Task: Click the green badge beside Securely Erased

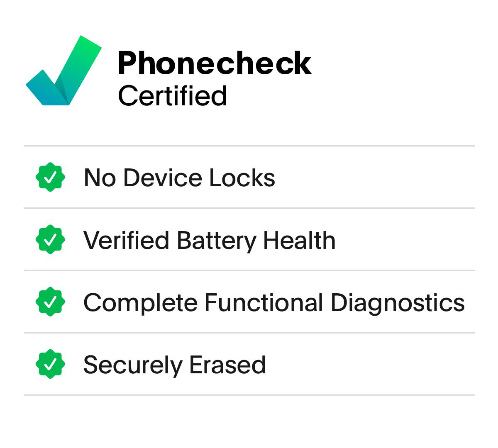Action: tap(50, 364)
